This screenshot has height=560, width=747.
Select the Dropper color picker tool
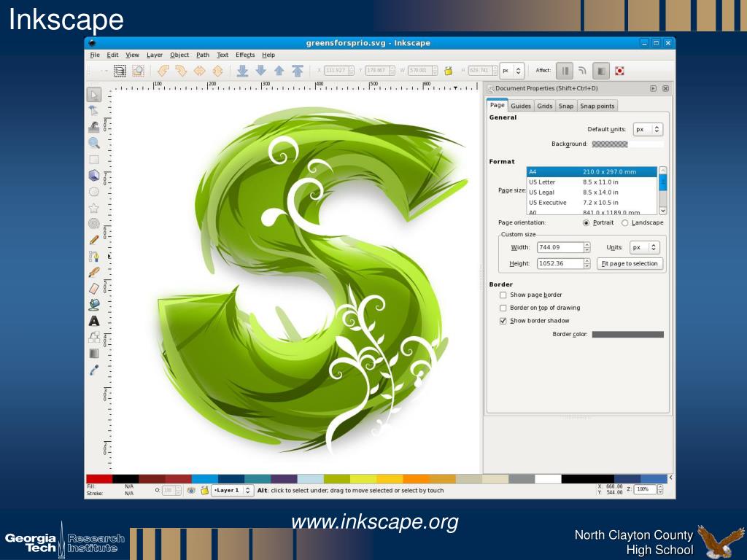pyautogui.click(x=94, y=370)
